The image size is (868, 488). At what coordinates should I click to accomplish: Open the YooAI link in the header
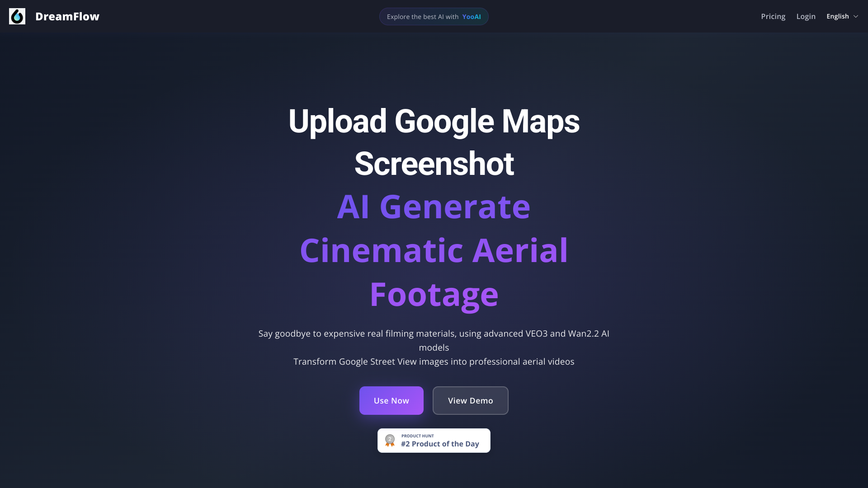(x=471, y=17)
